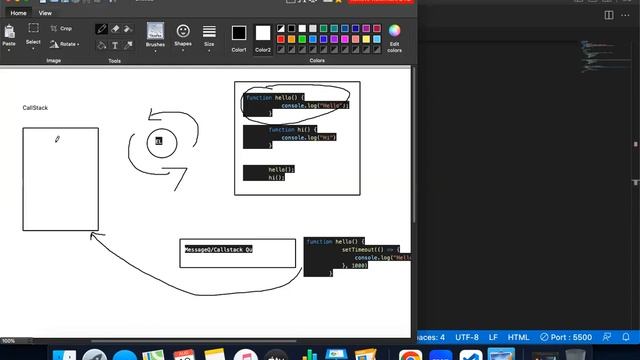Select the Eraser tool
This screenshot has width=640, height=360.
pos(115,29)
